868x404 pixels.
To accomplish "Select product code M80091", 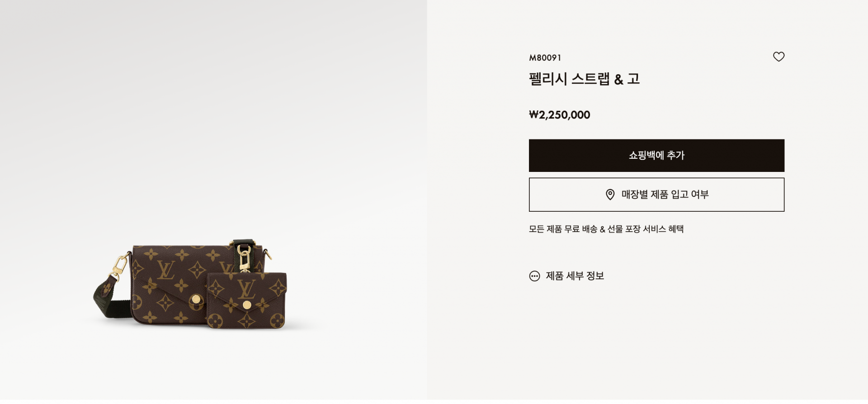I will tap(545, 57).
